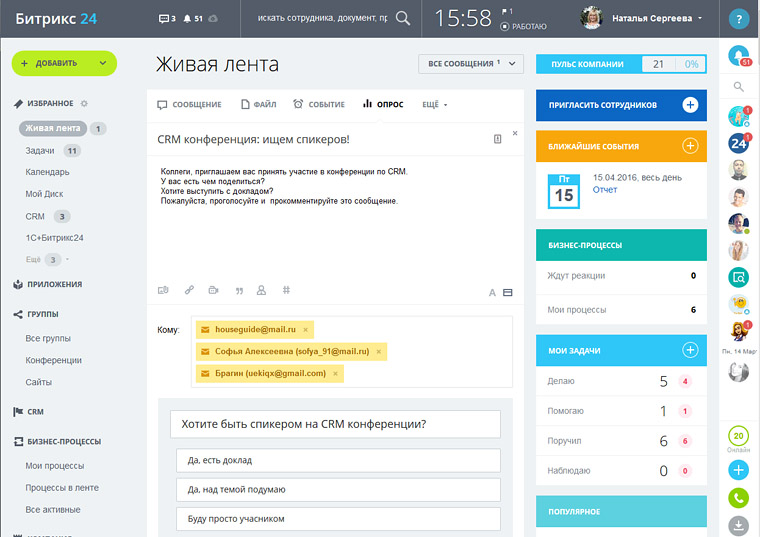Open the 20 online users circle

tap(739, 436)
